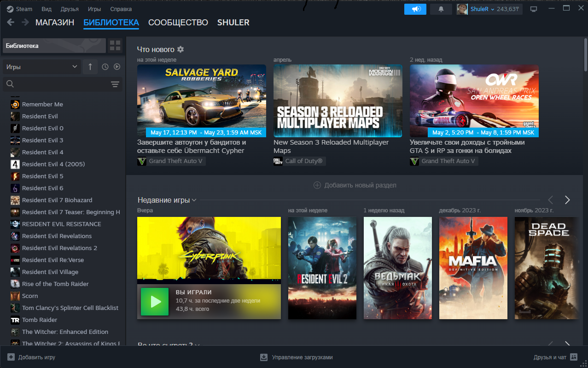Click the Remember Me game icon in the list

point(15,104)
